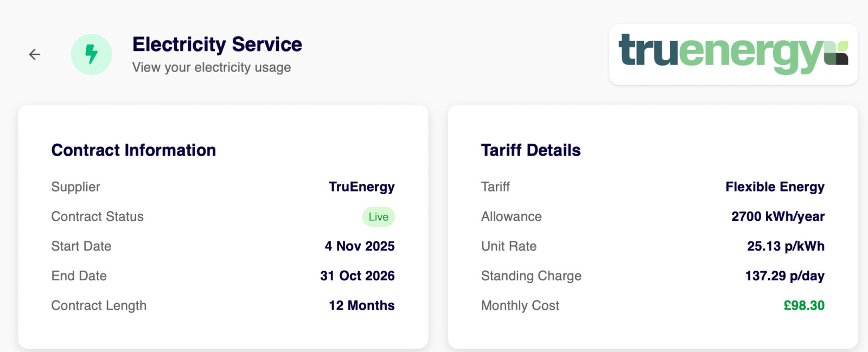The width and height of the screenshot is (868, 352).
Task: Click the Electricity Service page title
Action: click(217, 44)
